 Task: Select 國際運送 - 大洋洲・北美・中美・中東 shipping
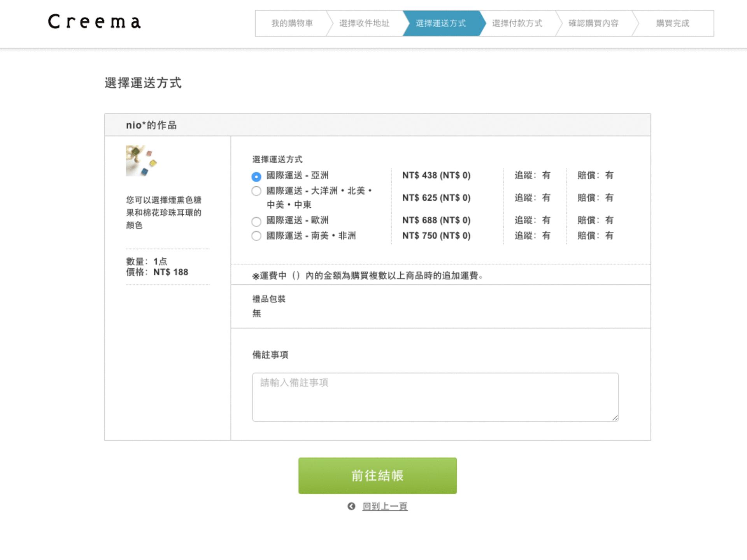point(256,191)
